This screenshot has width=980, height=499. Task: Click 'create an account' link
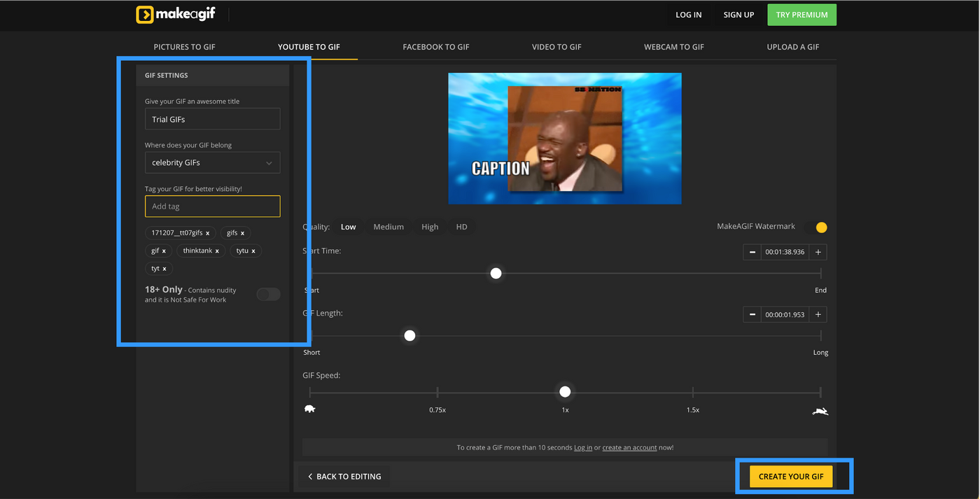[629, 447]
